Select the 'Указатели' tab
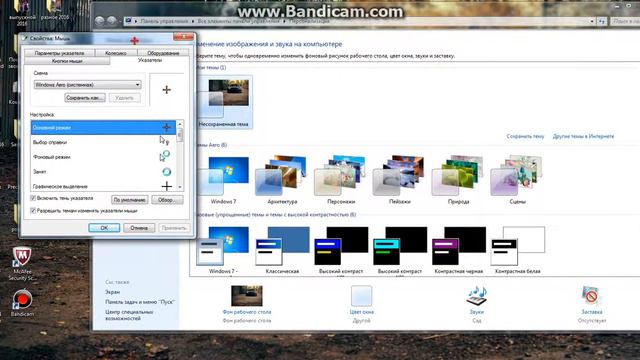 pyautogui.click(x=149, y=60)
